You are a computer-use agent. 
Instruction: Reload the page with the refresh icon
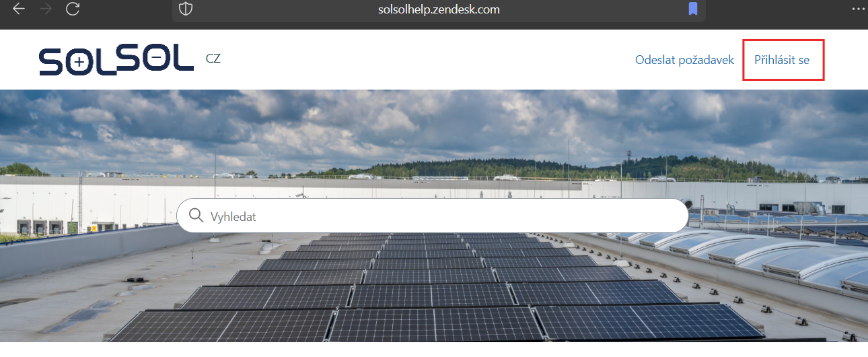tap(73, 9)
